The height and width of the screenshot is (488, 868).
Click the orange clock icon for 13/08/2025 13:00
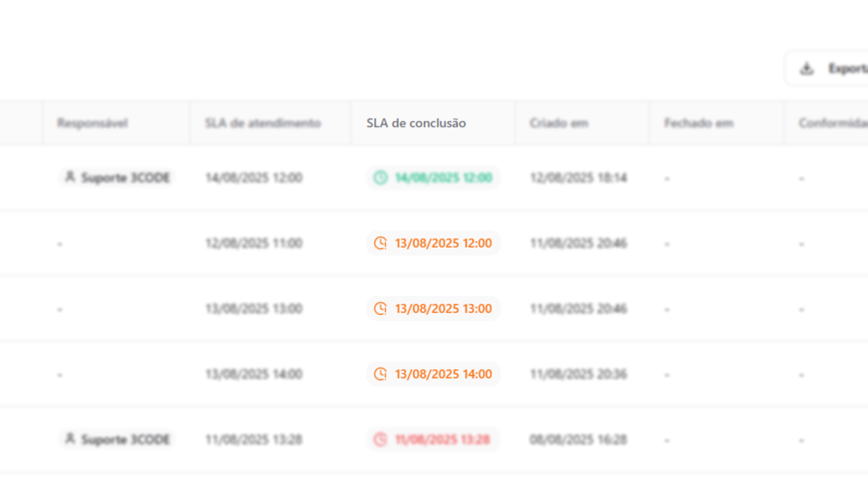point(380,309)
